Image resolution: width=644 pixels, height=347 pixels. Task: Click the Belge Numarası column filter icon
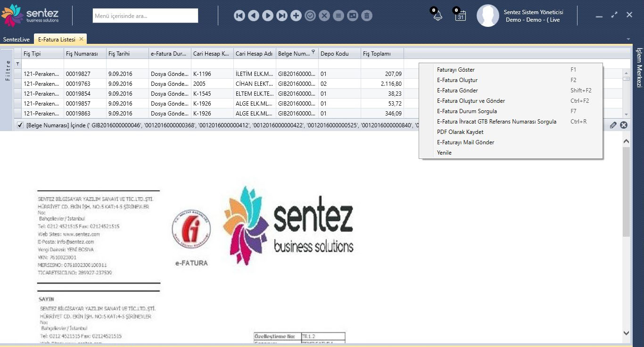click(314, 52)
